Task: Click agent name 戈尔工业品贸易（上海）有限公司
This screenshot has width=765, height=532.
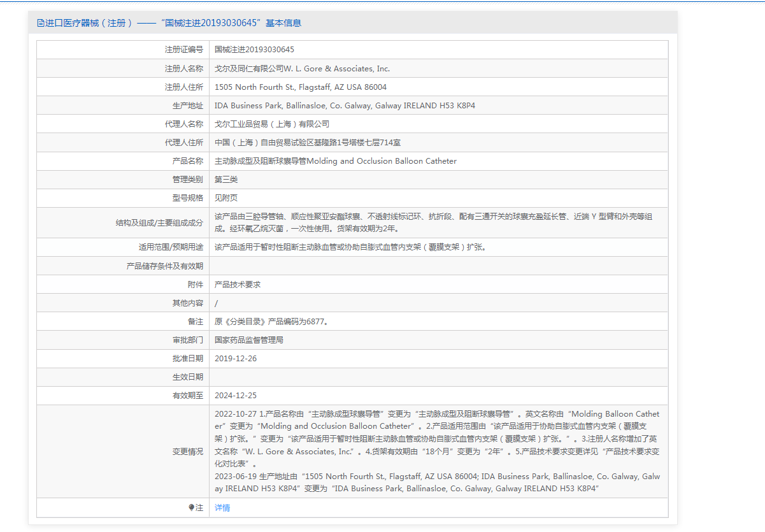Action: pyautogui.click(x=272, y=124)
